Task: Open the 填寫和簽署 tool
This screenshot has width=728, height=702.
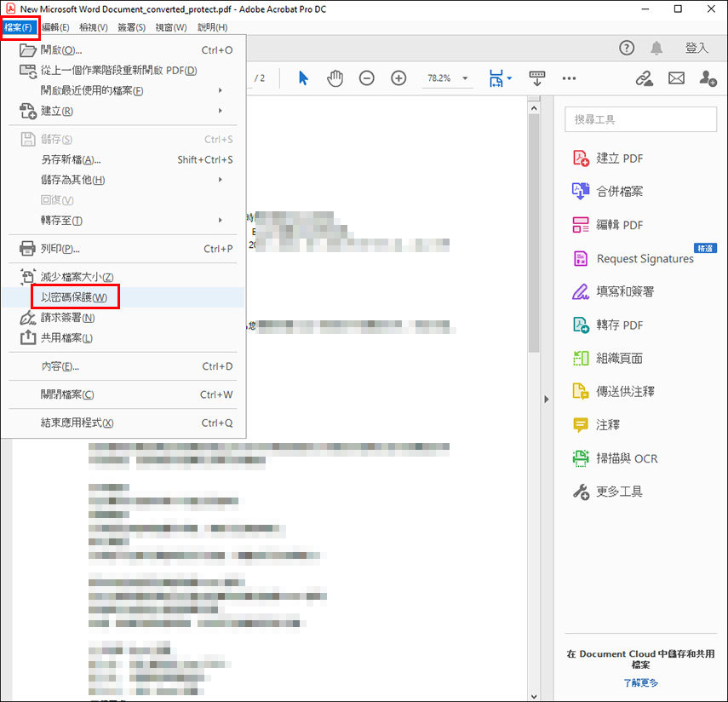Action: pyautogui.click(x=614, y=291)
